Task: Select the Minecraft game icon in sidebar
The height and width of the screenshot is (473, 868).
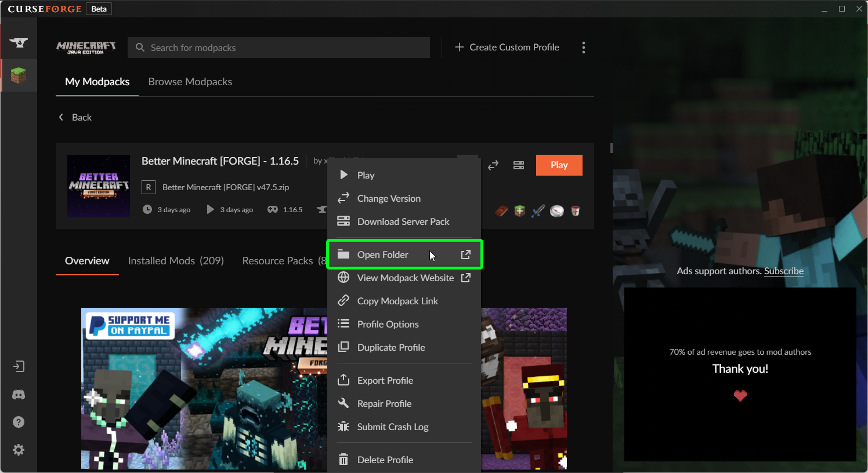Action: (x=19, y=75)
